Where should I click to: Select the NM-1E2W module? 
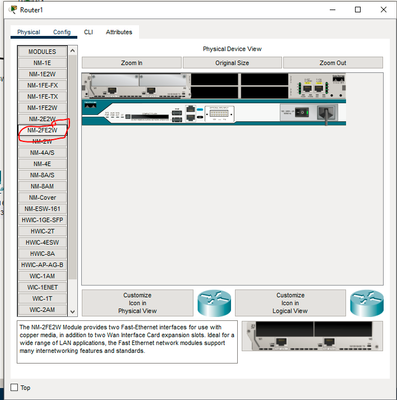42,74
